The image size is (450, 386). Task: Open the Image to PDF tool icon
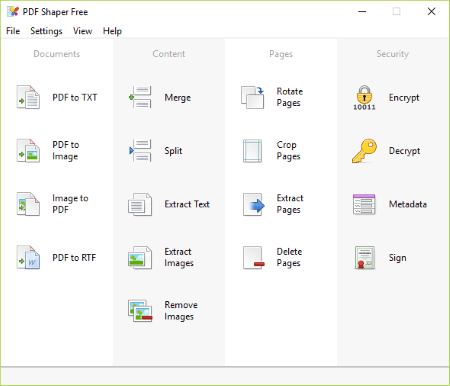pos(28,204)
